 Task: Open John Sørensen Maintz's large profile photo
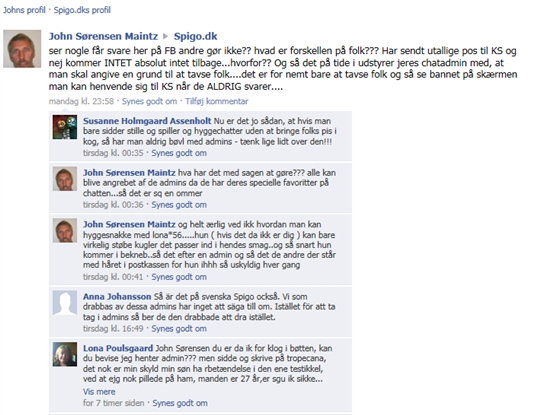[x=22, y=49]
